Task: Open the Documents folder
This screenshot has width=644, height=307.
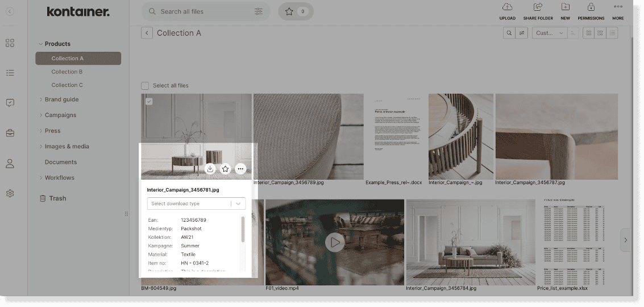Action: (x=61, y=162)
